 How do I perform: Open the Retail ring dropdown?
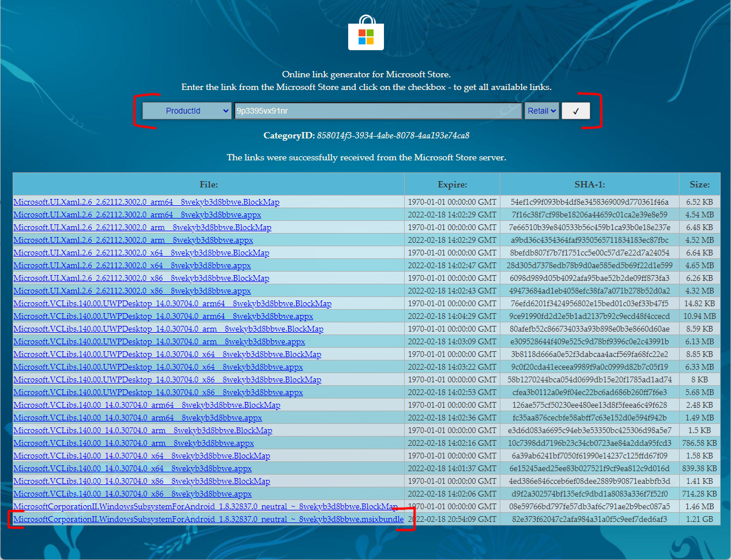click(542, 111)
